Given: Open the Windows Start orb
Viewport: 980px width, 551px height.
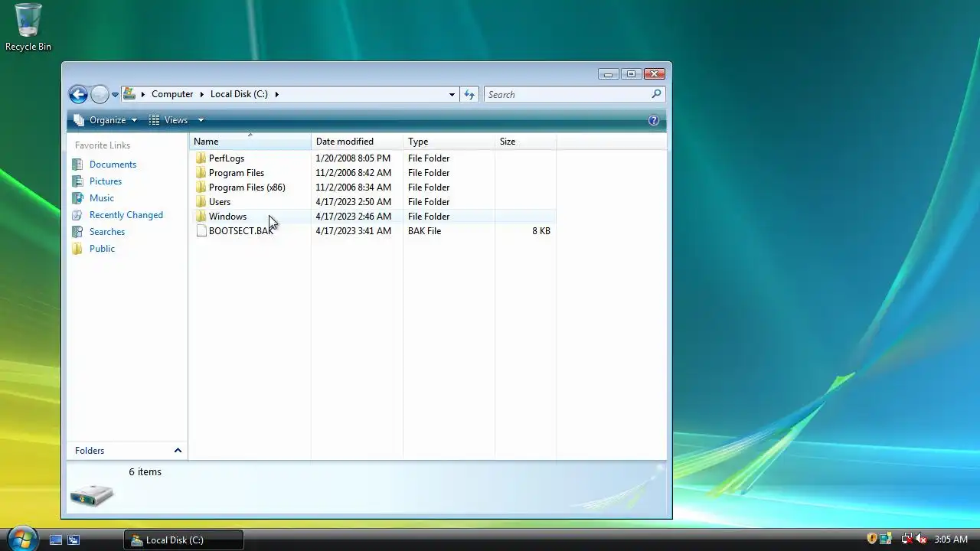Looking at the screenshot, I should pyautogui.click(x=21, y=539).
